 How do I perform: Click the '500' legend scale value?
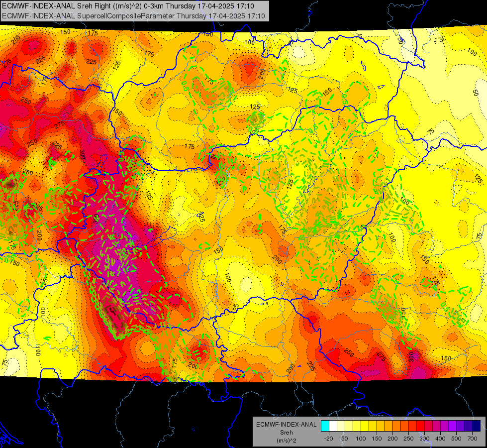[x=456, y=439]
